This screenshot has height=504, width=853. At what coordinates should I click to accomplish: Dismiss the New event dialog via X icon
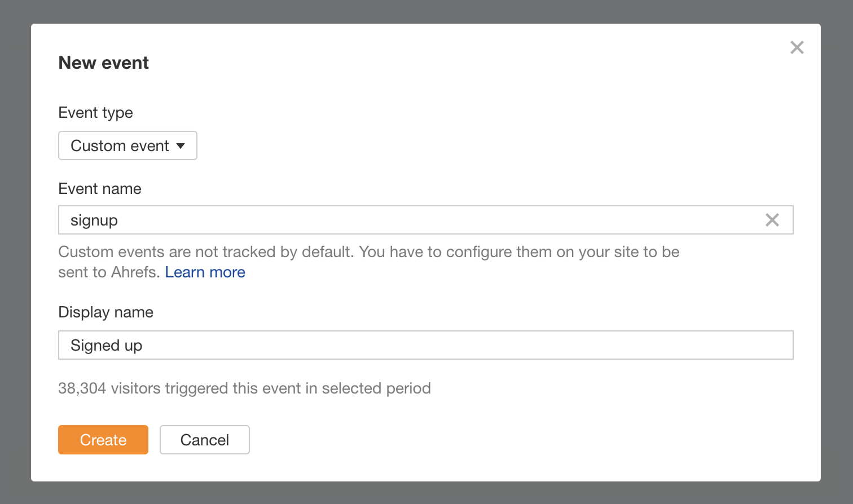point(797,47)
